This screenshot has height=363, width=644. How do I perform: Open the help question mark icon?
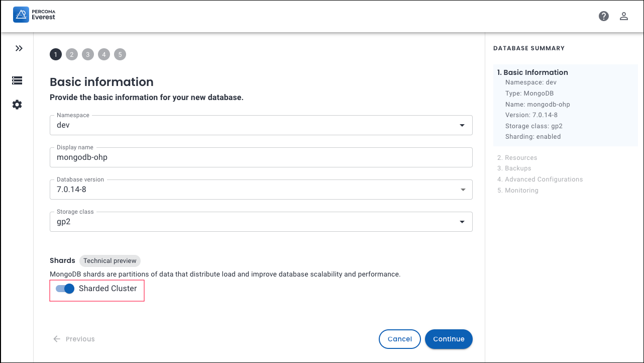(604, 16)
